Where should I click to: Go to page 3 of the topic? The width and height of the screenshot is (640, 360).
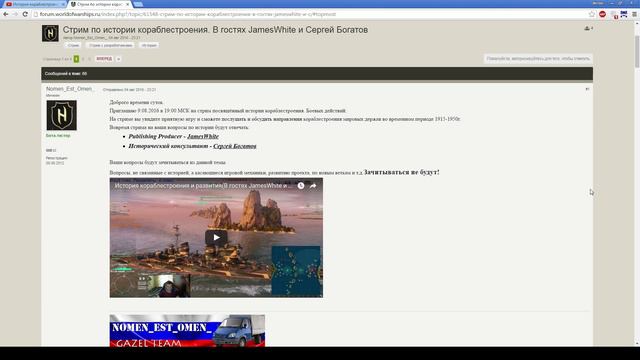89,59
